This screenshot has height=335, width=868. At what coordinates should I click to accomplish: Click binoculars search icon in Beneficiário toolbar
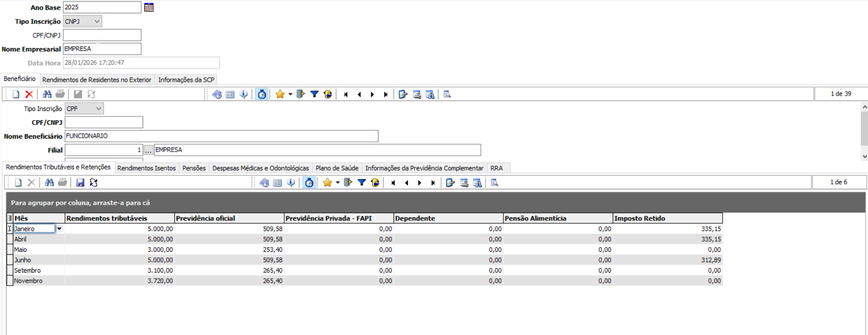[x=47, y=94]
